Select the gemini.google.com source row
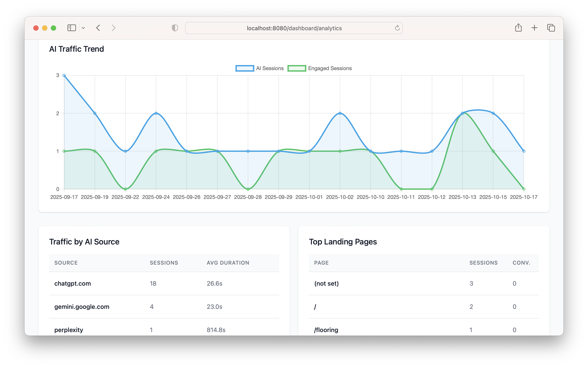Viewport: 588px width, 368px height. 82,307
